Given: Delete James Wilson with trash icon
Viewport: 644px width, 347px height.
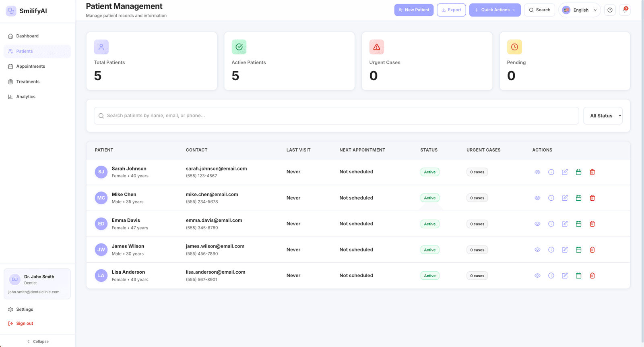Looking at the screenshot, I should tap(592, 250).
